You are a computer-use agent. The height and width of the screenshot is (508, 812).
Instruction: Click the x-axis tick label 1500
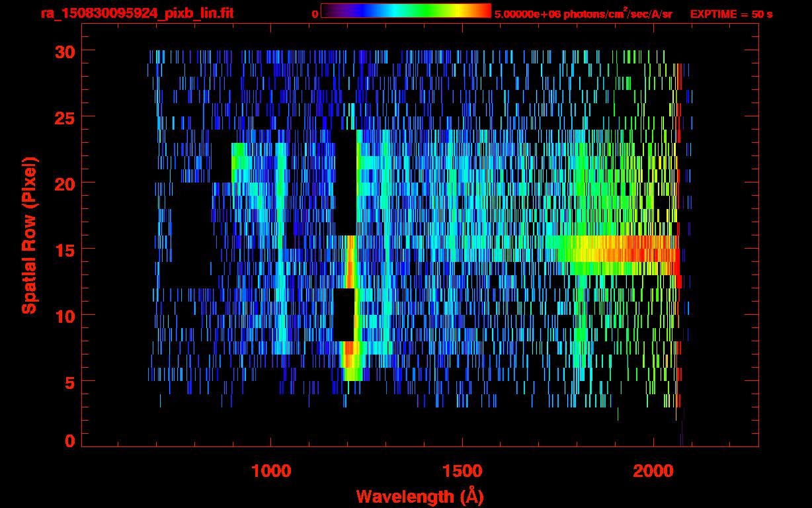coord(462,470)
